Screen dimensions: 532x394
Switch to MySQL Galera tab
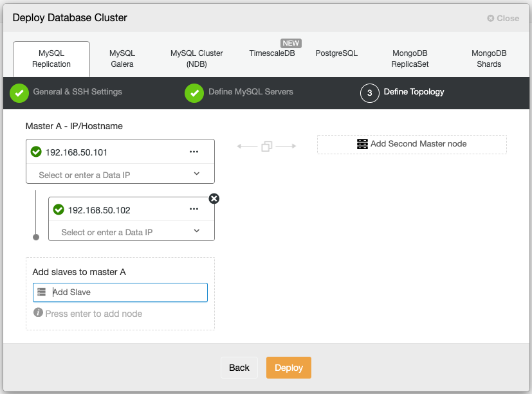(x=122, y=58)
